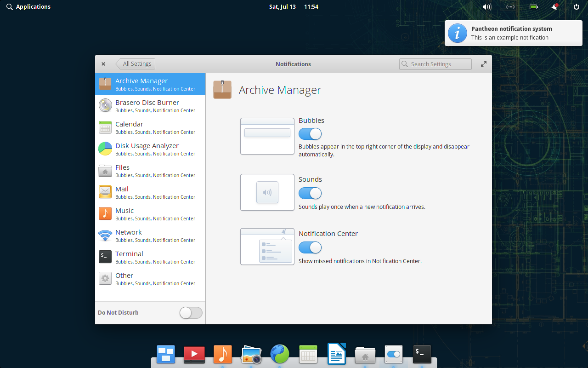Open the Videos app in dock
Viewport: 588px width, 368px height.
(194, 355)
